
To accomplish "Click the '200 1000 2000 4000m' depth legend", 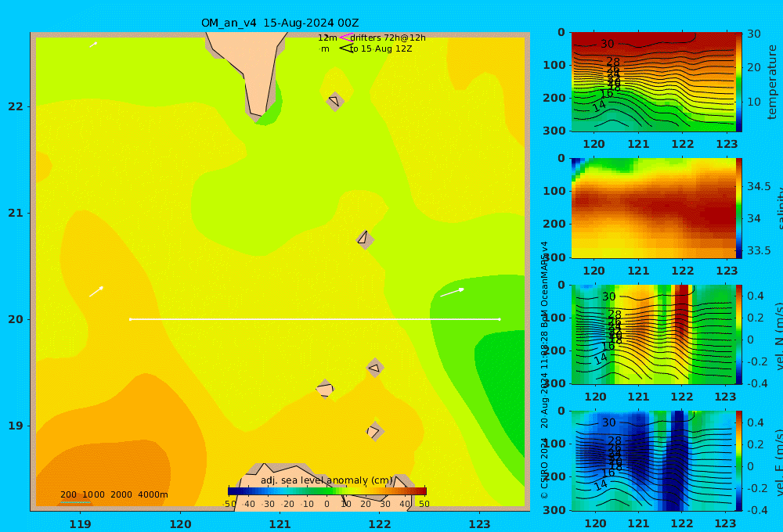I will point(114,494).
